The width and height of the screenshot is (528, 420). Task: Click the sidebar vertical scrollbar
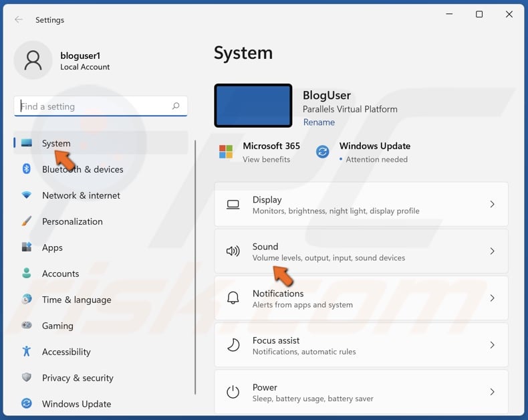pyautogui.click(x=195, y=268)
